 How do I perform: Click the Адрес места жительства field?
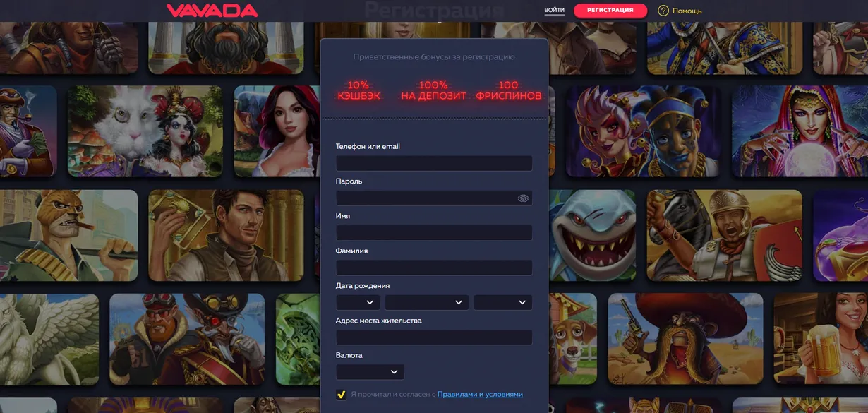tap(433, 337)
